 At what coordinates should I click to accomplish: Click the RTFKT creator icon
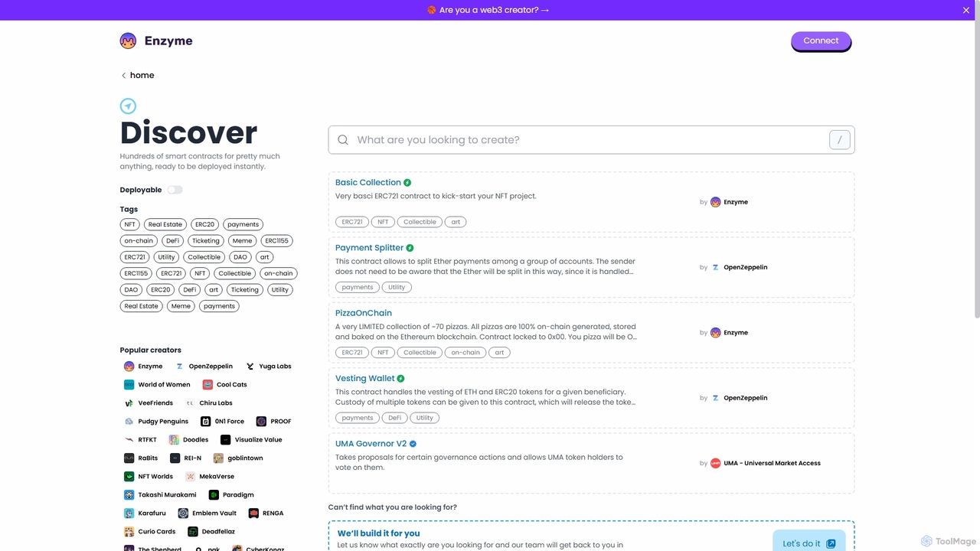(129, 440)
